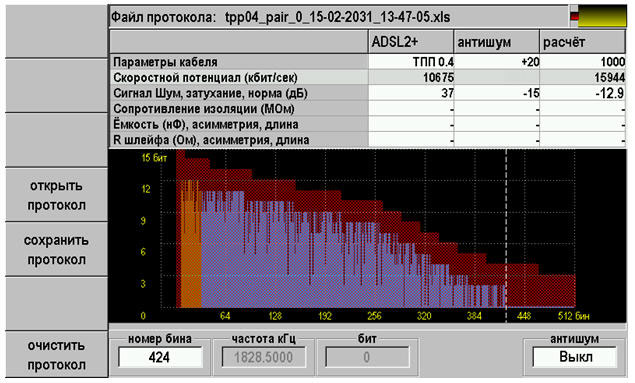The width and height of the screenshot is (635, 383).
Task: Clear protocol using очистить протокол button
Action: pos(57,355)
